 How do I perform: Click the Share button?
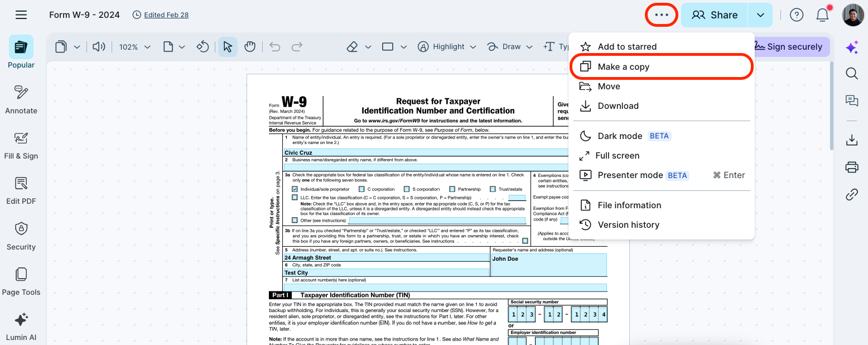point(715,15)
